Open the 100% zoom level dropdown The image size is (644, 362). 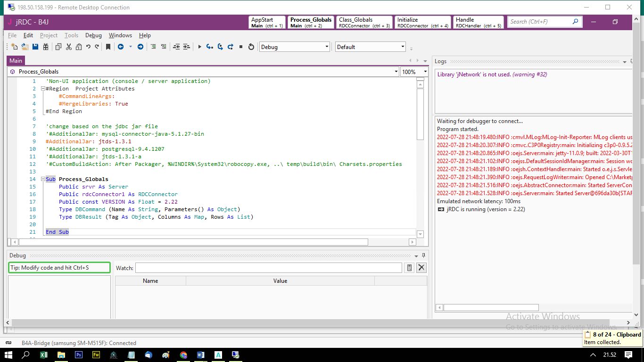[x=425, y=72]
